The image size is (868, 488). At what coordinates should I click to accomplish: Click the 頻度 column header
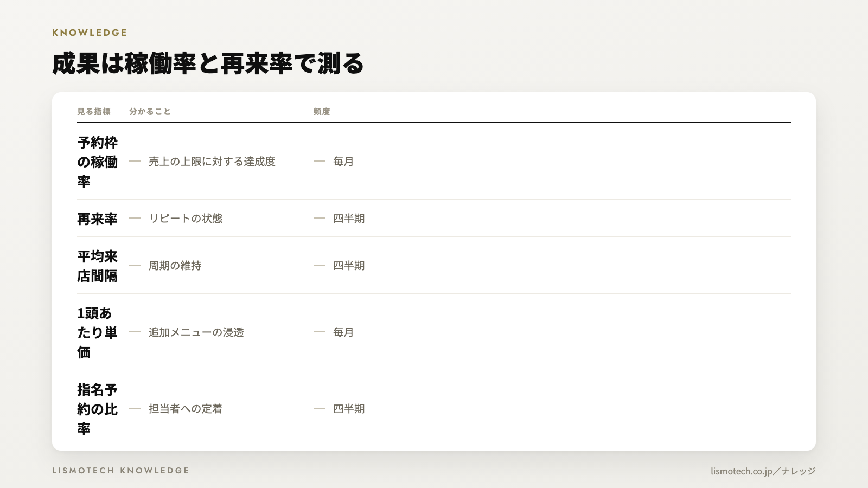(x=322, y=111)
